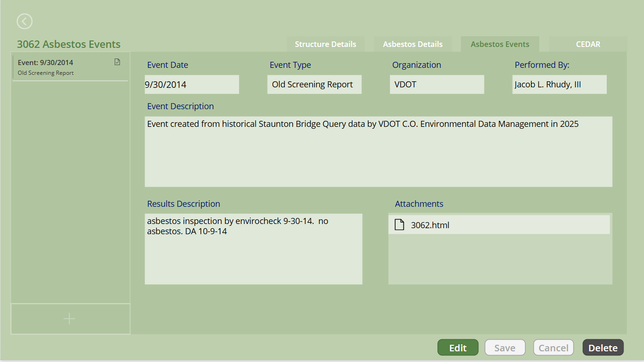644x362 pixels.
Task: Go to the CEDAR tab
Action: click(x=588, y=44)
